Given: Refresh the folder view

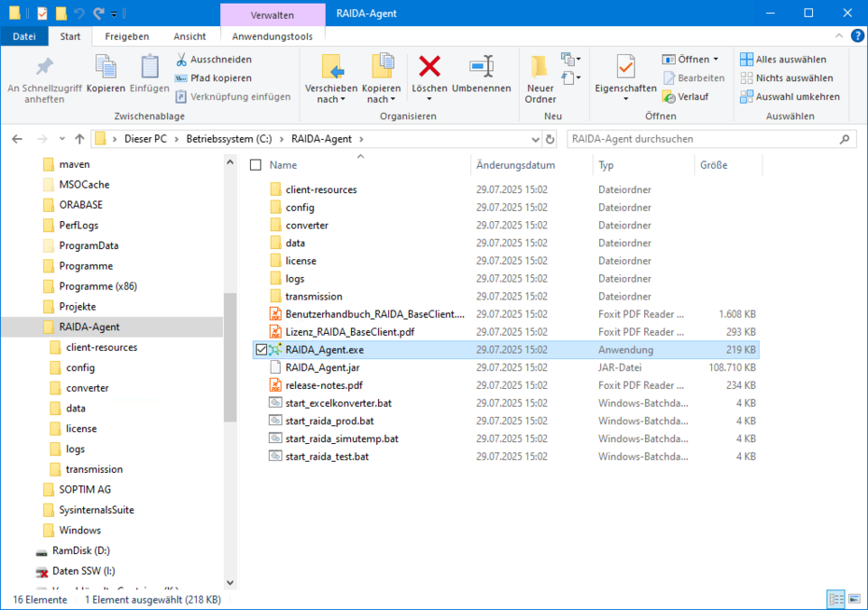Looking at the screenshot, I should pyautogui.click(x=550, y=139).
